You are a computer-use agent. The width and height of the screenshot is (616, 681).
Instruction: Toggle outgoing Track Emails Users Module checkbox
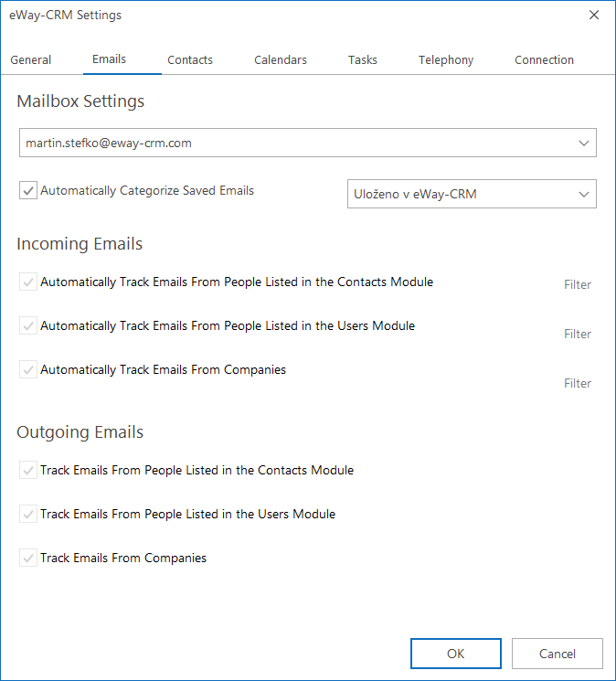(28, 515)
